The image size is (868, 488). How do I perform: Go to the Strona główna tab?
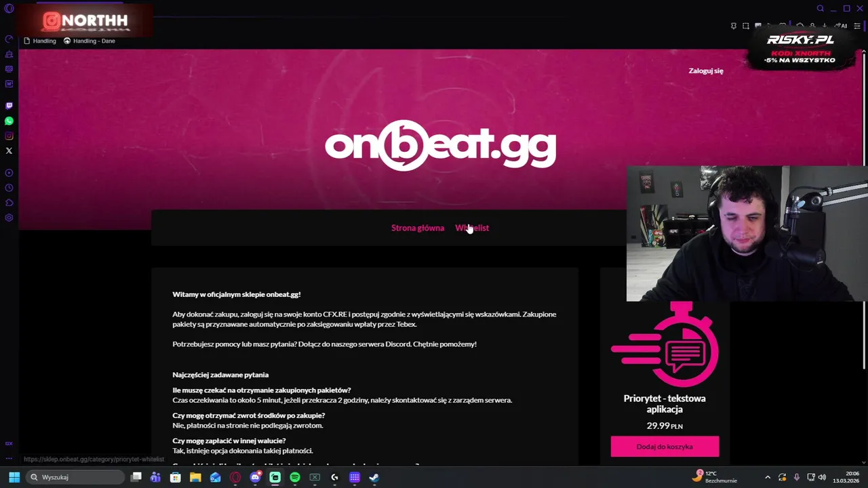coord(418,228)
